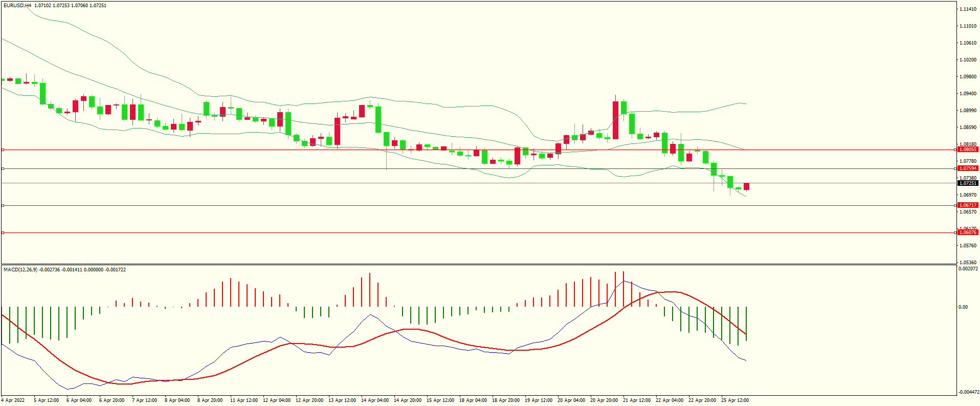Click the 4 Apr 2022 date label
The height and width of the screenshot is (406, 980).
coord(13,400)
